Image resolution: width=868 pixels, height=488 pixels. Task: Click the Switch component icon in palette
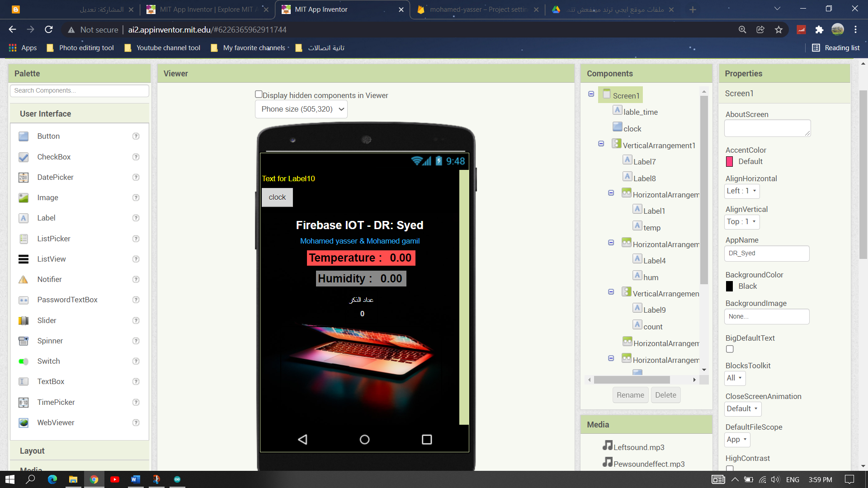(x=23, y=361)
